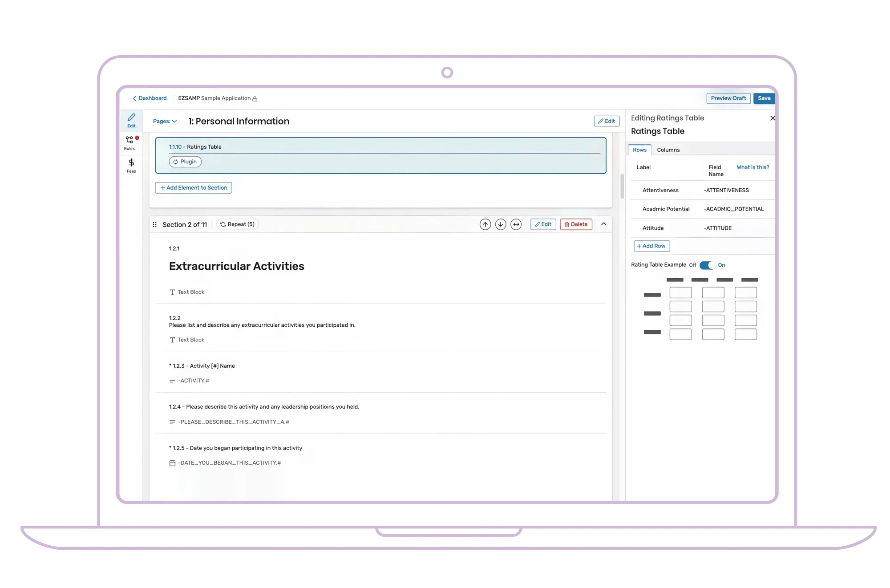Toggle the Rating Table Example switch

(707, 265)
